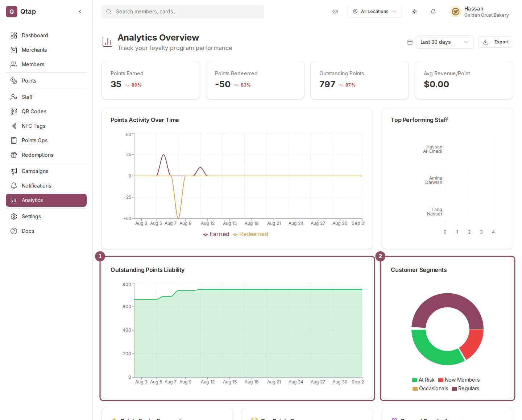Open header notifications bell

tap(433, 12)
